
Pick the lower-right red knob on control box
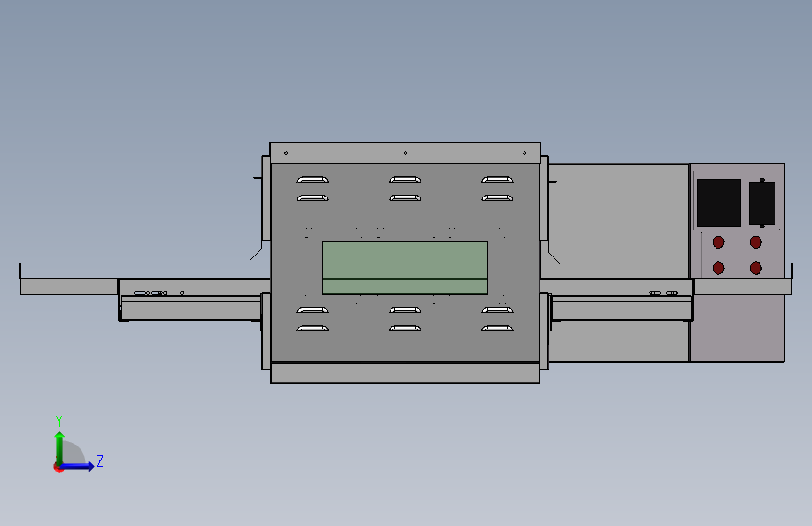point(756,268)
